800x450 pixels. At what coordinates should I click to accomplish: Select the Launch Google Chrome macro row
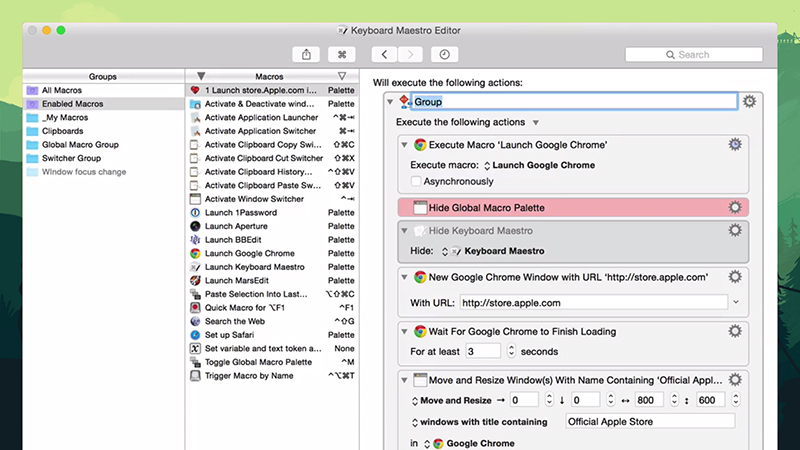(x=272, y=254)
